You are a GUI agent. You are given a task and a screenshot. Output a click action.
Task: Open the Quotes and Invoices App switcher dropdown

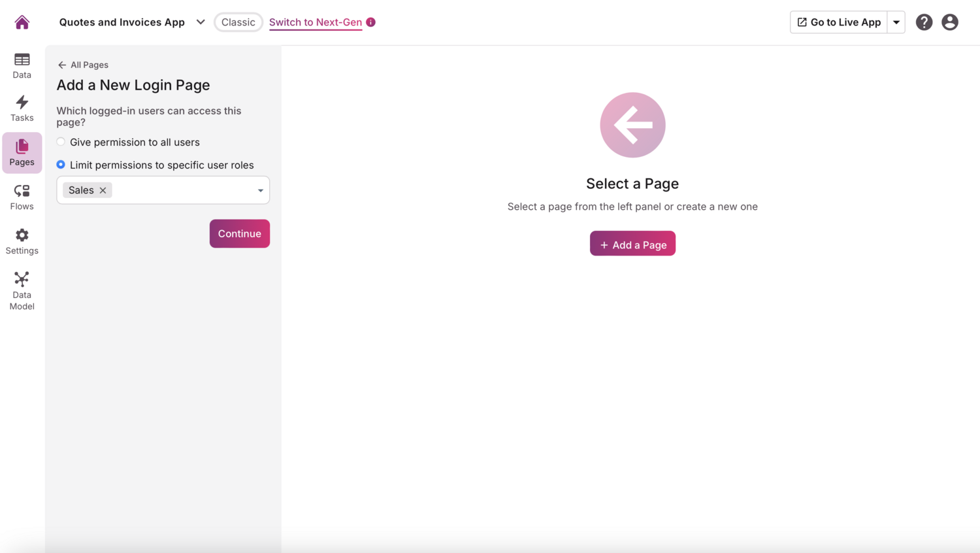pyautogui.click(x=201, y=22)
